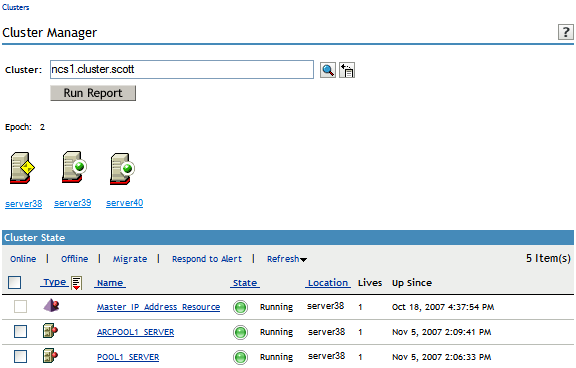Open the help question mark icon
This screenshot has height=368, width=576.
pos(565,32)
